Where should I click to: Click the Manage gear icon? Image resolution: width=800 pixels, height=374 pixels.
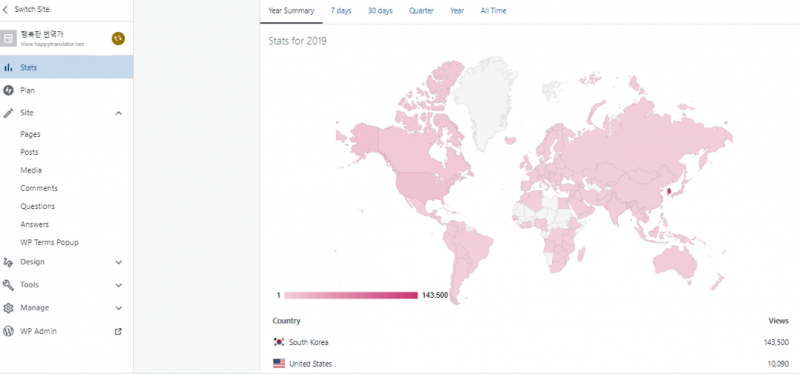click(8, 308)
